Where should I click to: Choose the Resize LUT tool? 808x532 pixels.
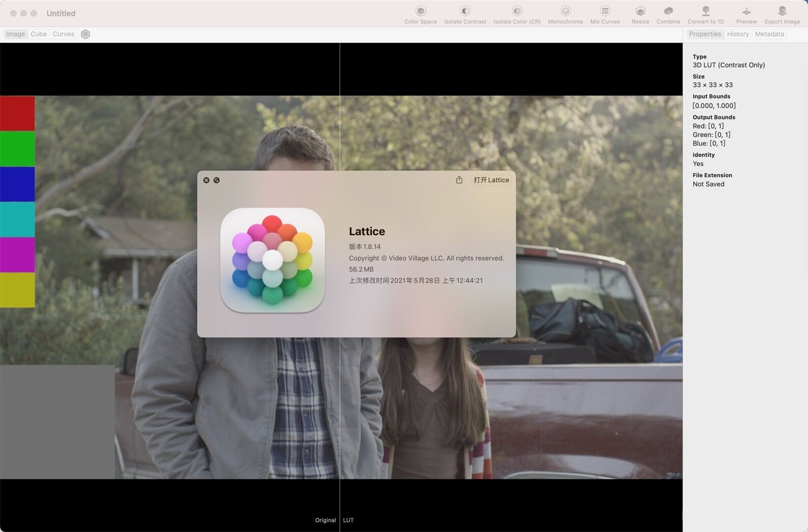640,15
